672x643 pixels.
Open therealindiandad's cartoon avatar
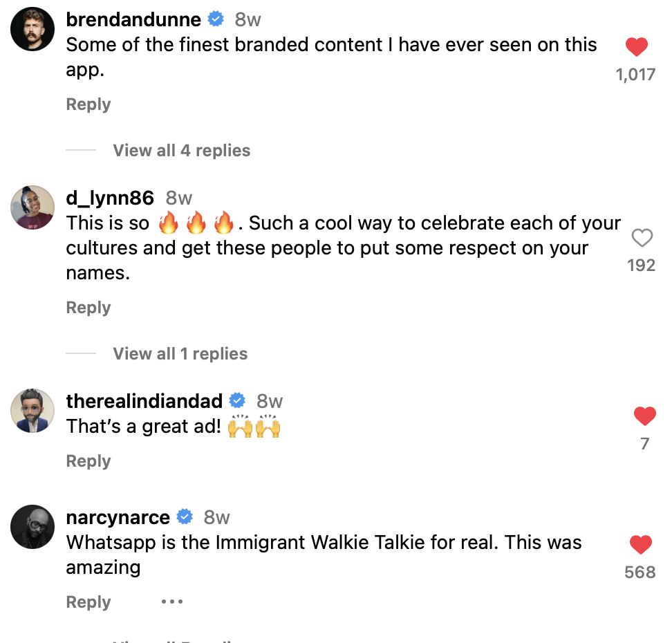[32, 411]
